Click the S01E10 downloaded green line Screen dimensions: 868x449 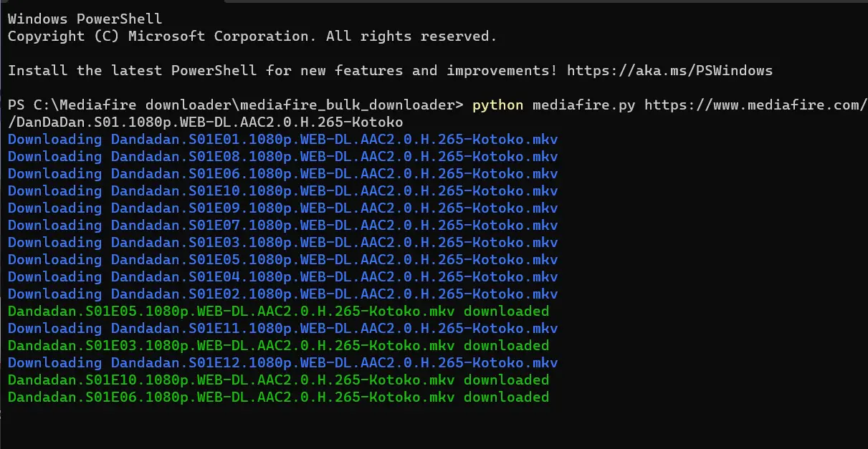[279, 380]
